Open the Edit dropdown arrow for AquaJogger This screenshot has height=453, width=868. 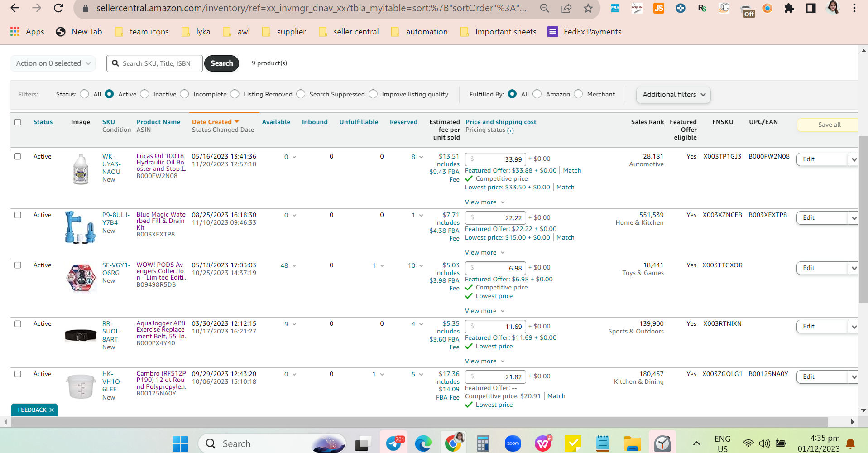point(854,327)
